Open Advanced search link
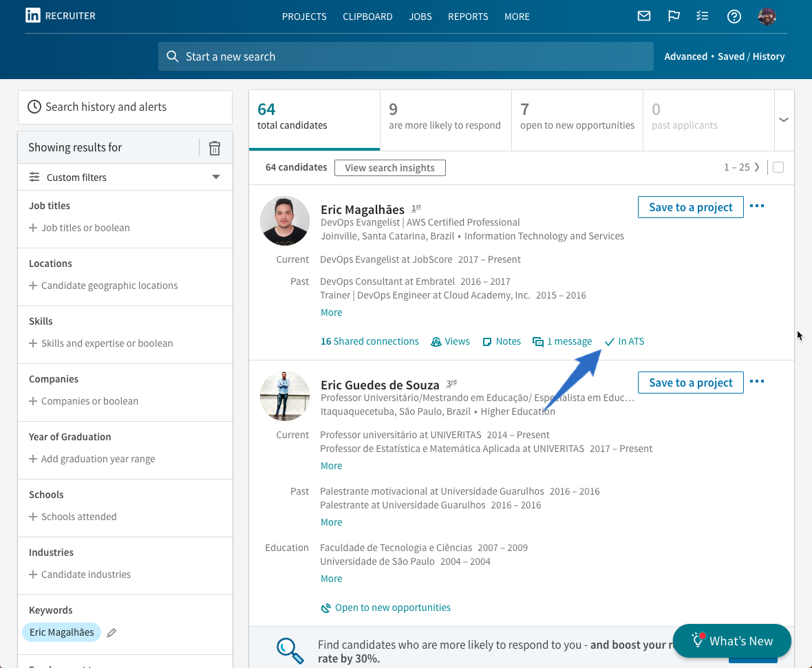The image size is (812, 668). tap(685, 56)
